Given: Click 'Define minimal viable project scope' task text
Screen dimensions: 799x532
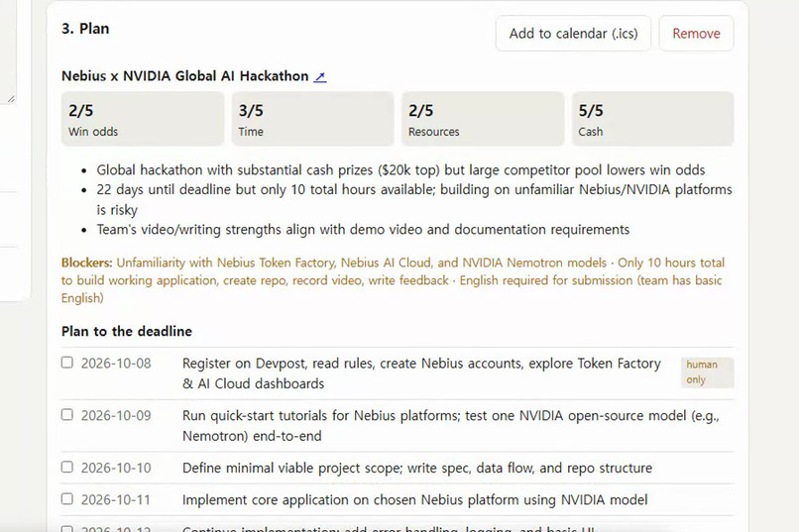Looking at the screenshot, I should (417, 468).
